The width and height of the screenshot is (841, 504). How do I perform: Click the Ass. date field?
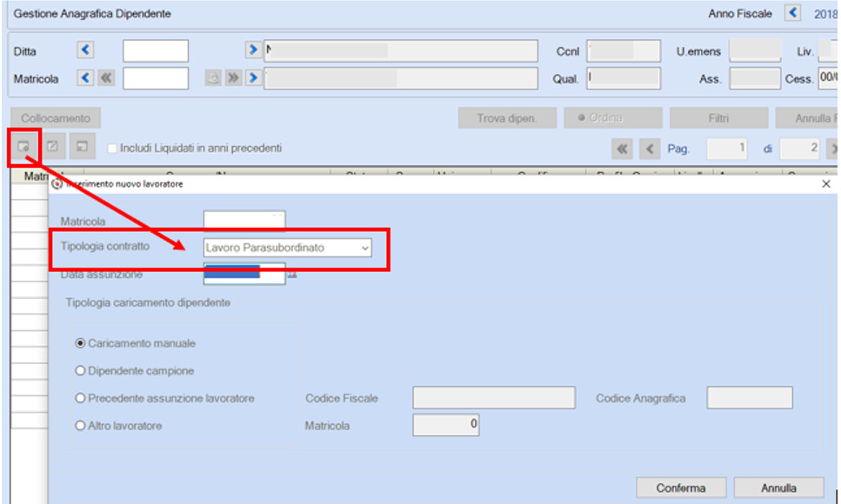click(x=755, y=79)
